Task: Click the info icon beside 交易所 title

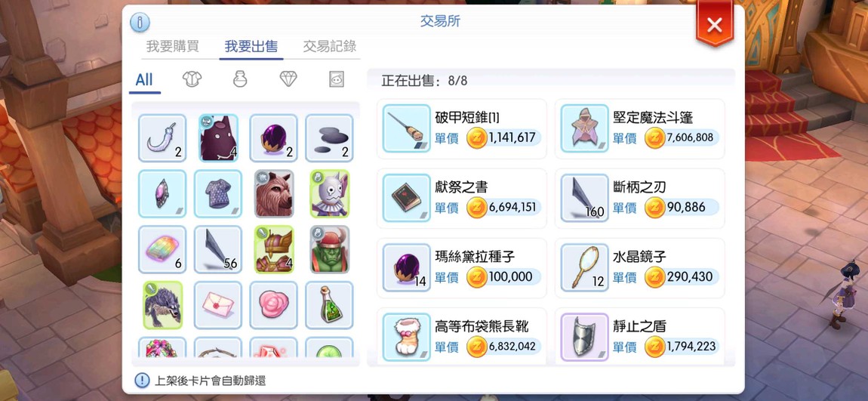Action: click(x=140, y=22)
